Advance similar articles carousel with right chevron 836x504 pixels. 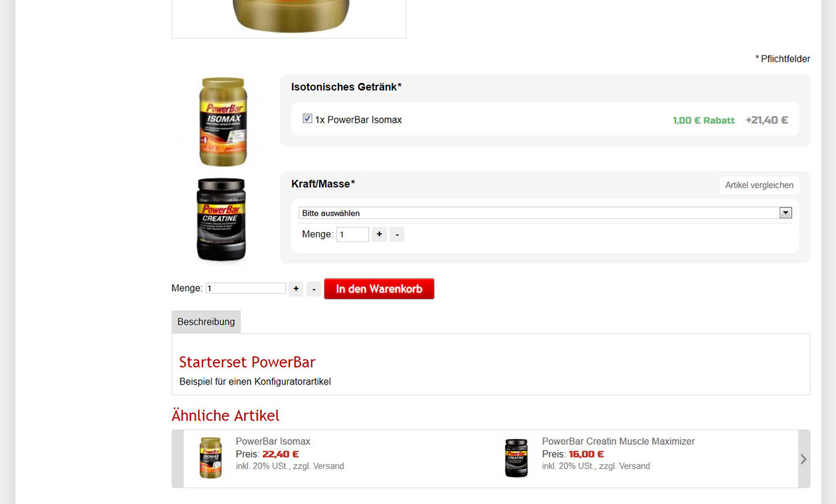pyautogui.click(x=803, y=459)
